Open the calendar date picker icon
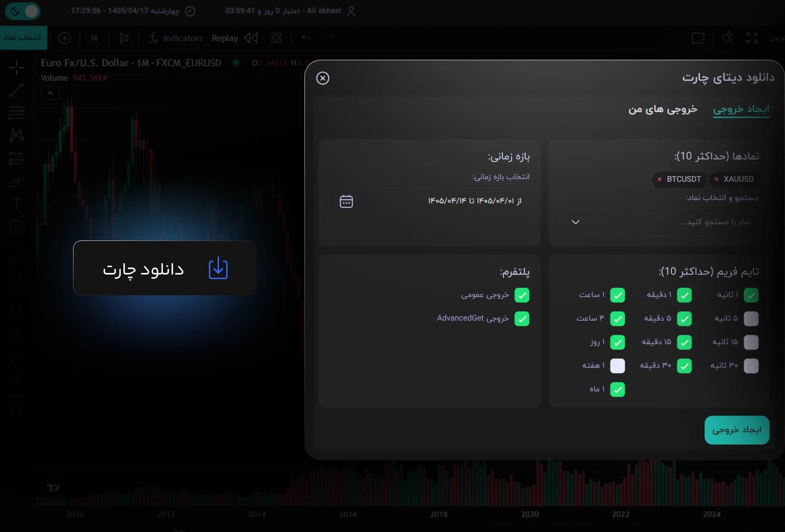 (x=346, y=201)
